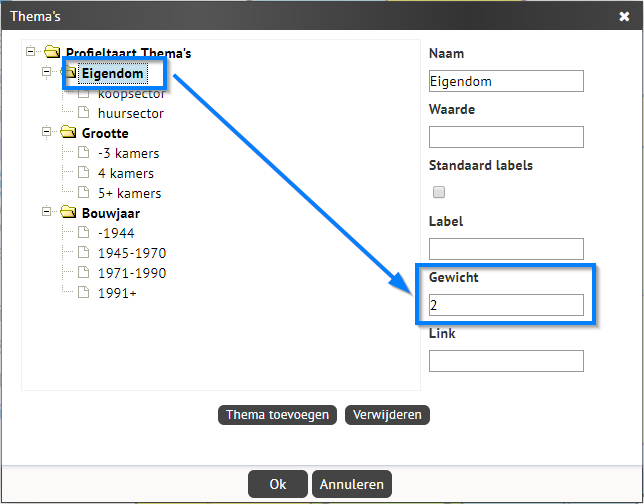The height and width of the screenshot is (504, 644).
Task: Select the 1991+ item
Action: coord(117,293)
